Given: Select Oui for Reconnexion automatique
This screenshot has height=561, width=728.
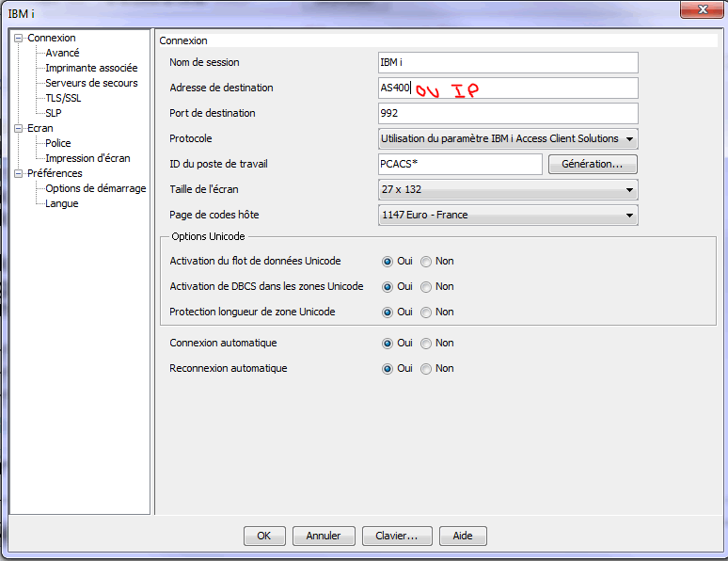Looking at the screenshot, I should pos(388,369).
